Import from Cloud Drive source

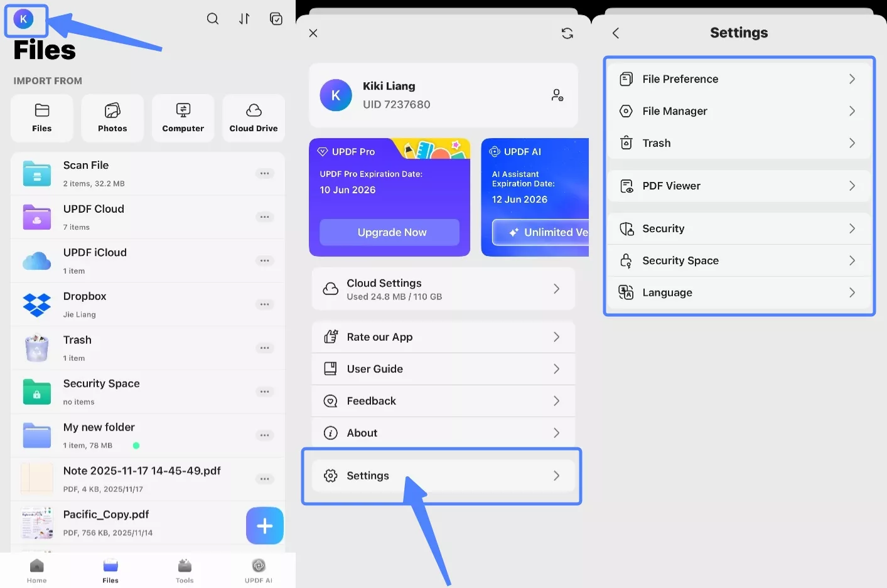(x=254, y=118)
